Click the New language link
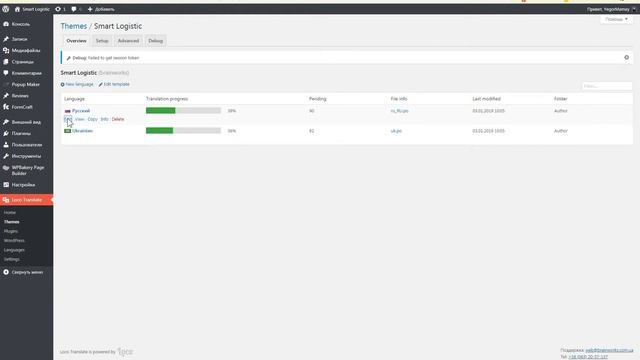 point(77,84)
